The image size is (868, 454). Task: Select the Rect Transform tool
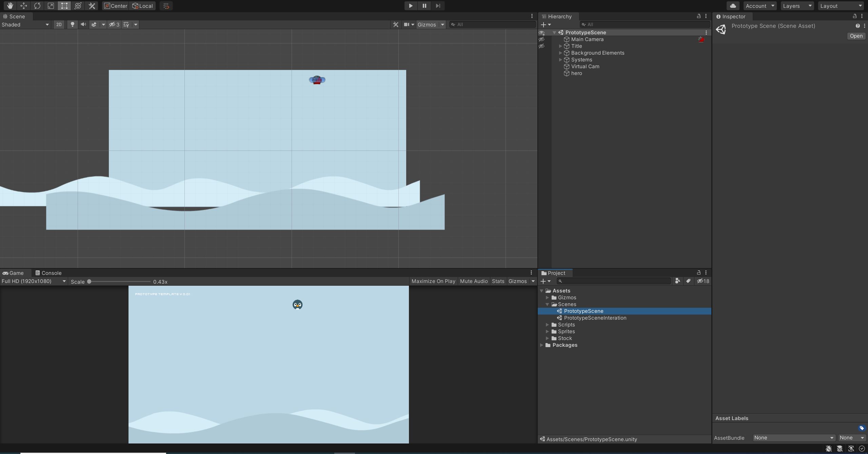pos(64,6)
